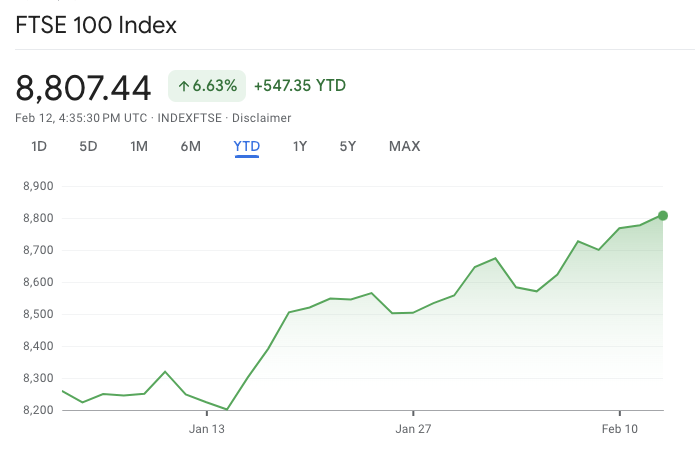Select the 1D time range tab
Image resolution: width=695 pixels, height=453 pixels.
(x=39, y=146)
